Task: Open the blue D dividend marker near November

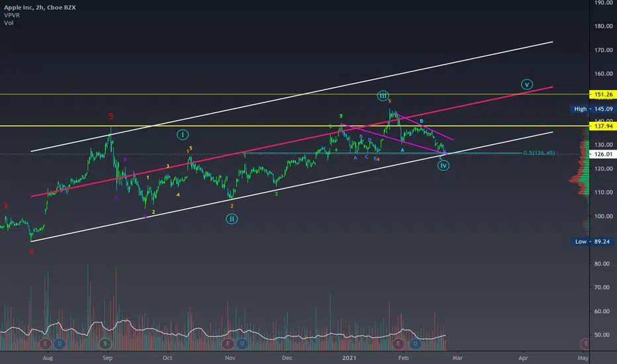Action: pyautogui.click(x=242, y=343)
